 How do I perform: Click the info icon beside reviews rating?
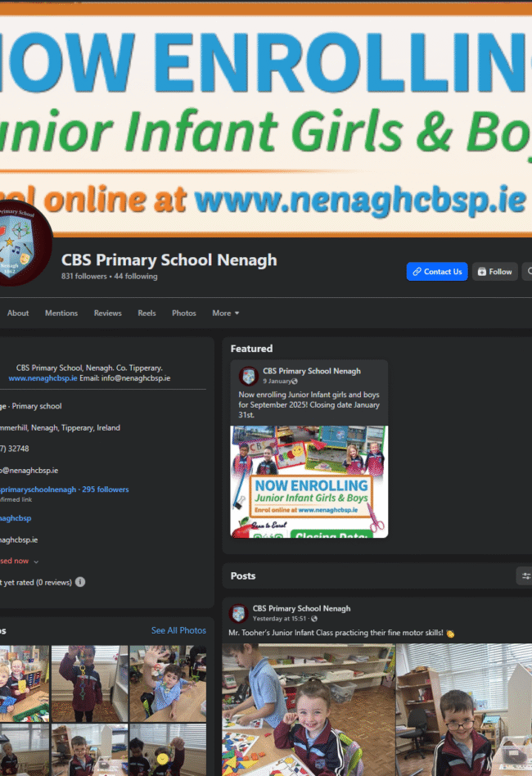tap(80, 582)
